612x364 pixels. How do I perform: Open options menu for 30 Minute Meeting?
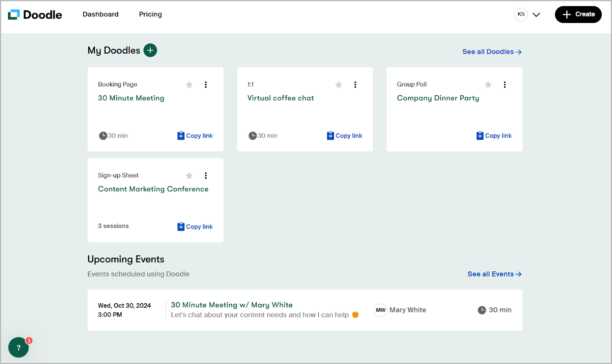click(206, 84)
